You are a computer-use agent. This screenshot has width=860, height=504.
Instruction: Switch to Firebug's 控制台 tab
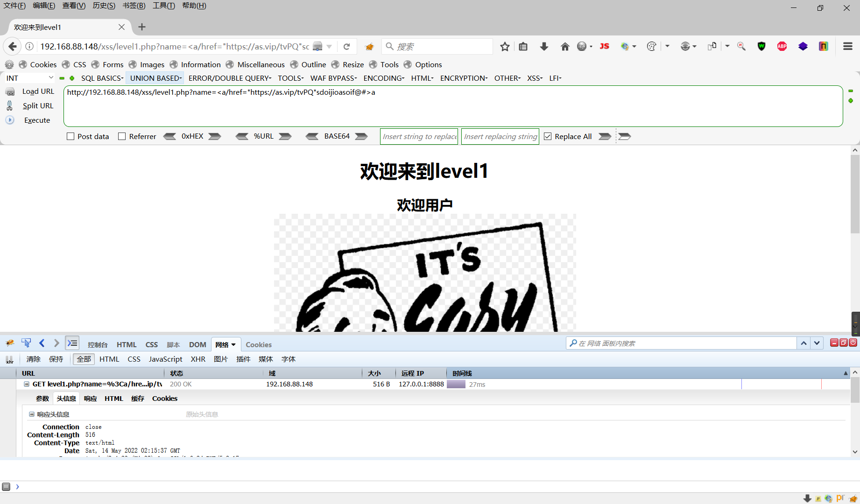97,344
